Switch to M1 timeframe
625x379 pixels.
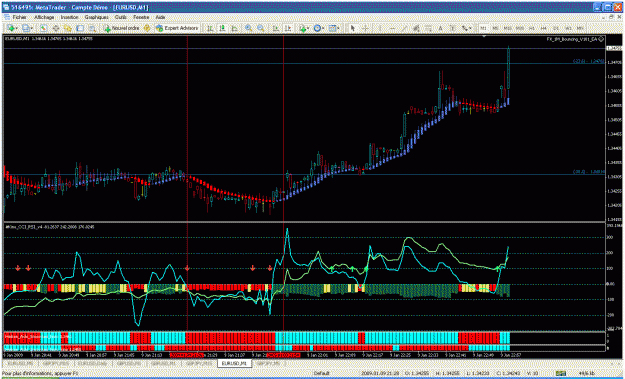[483, 28]
